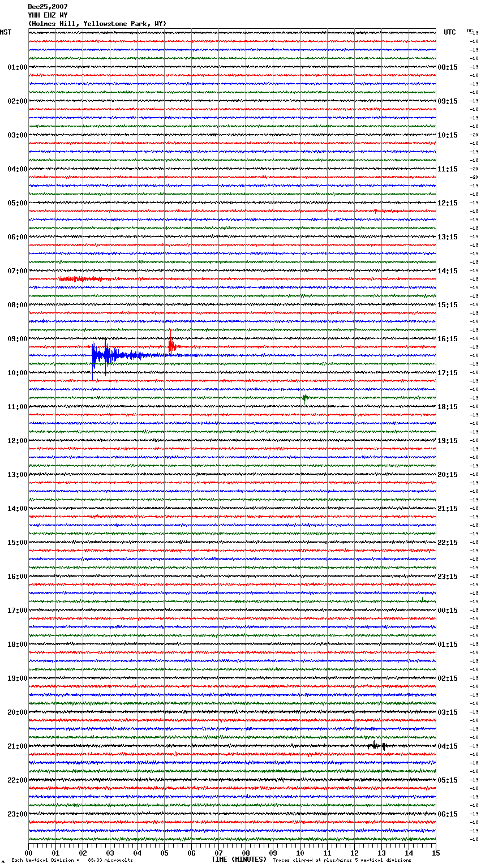Select the 05:00 MST time label

[17, 203]
